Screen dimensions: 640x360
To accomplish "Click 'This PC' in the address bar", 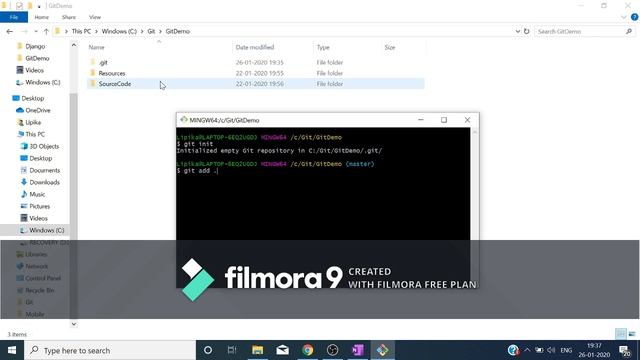I will [81, 31].
